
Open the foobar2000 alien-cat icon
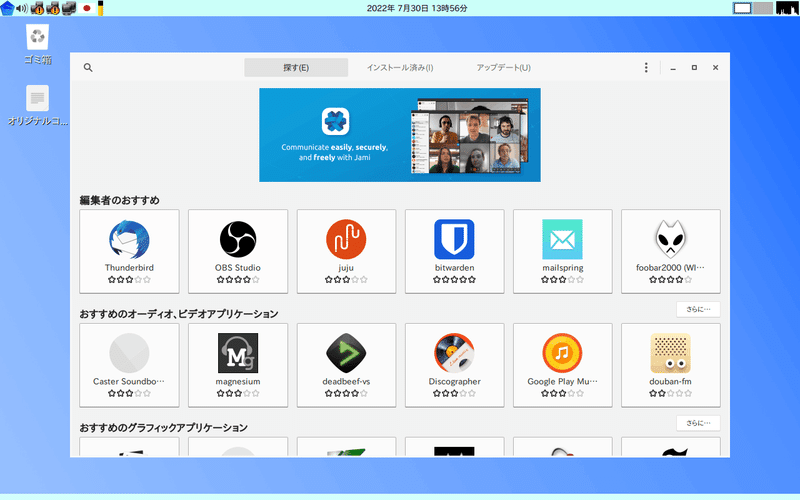(670, 239)
